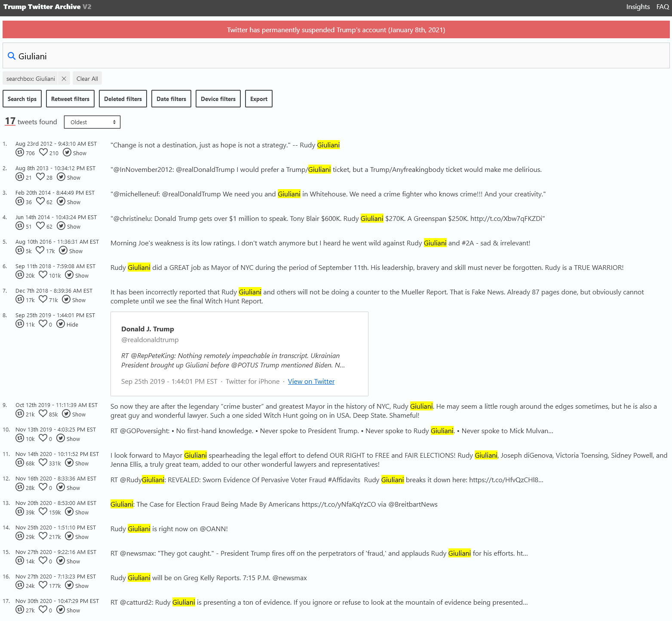Screen dimensions: 672x621
Task: Expand the Deleted filters panel
Action: pyautogui.click(x=123, y=99)
